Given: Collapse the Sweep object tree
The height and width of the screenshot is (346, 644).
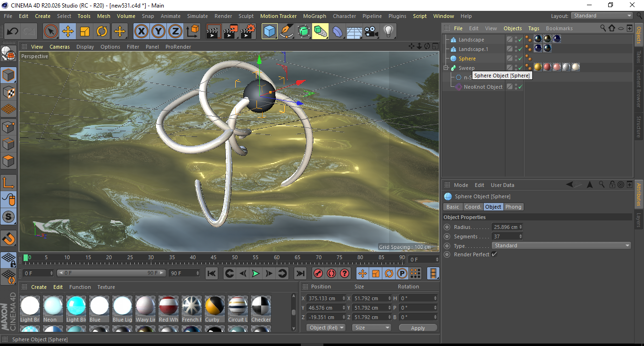Looking at the screenshot, I should tap(446, 68).
